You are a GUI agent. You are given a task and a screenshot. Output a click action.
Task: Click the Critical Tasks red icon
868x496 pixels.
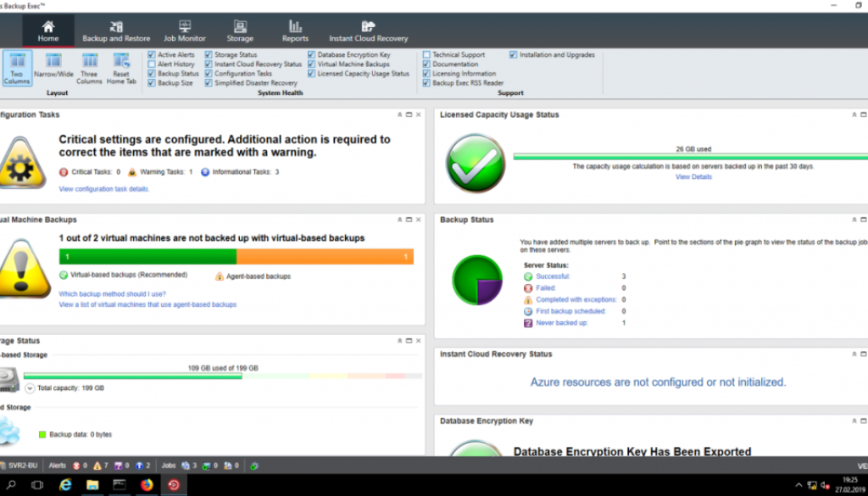pos(64,172)
